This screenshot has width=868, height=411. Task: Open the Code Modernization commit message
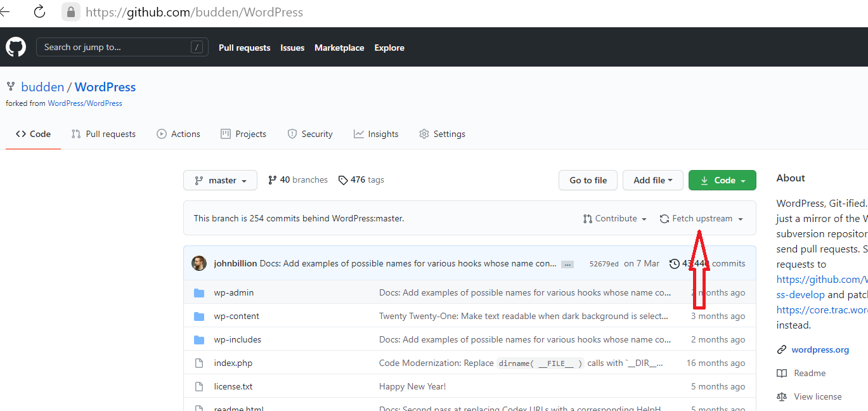coord(521,363)
